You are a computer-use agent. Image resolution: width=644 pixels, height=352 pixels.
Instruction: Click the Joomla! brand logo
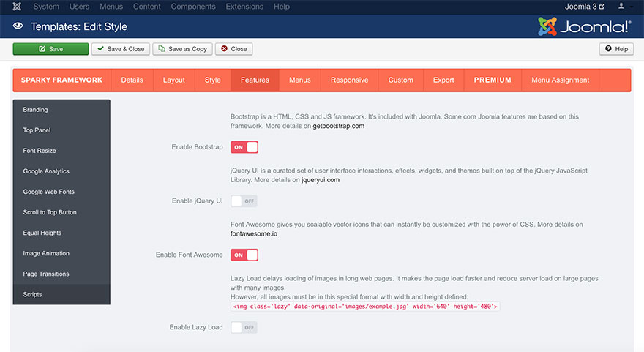point(584,26)
